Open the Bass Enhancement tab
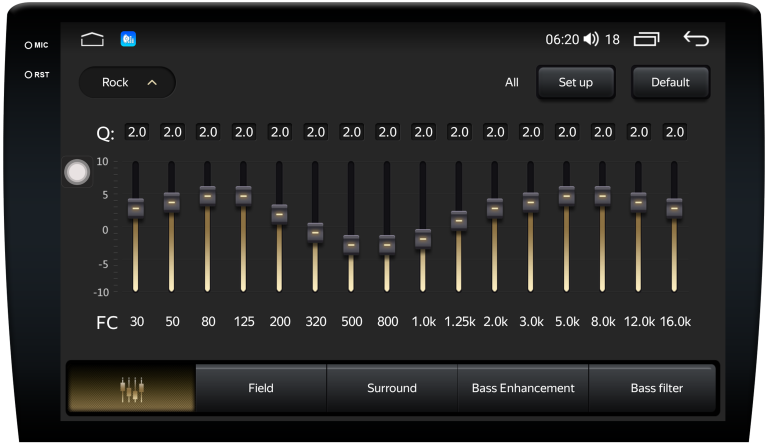The image size is (768, 444). coord(523,388)
